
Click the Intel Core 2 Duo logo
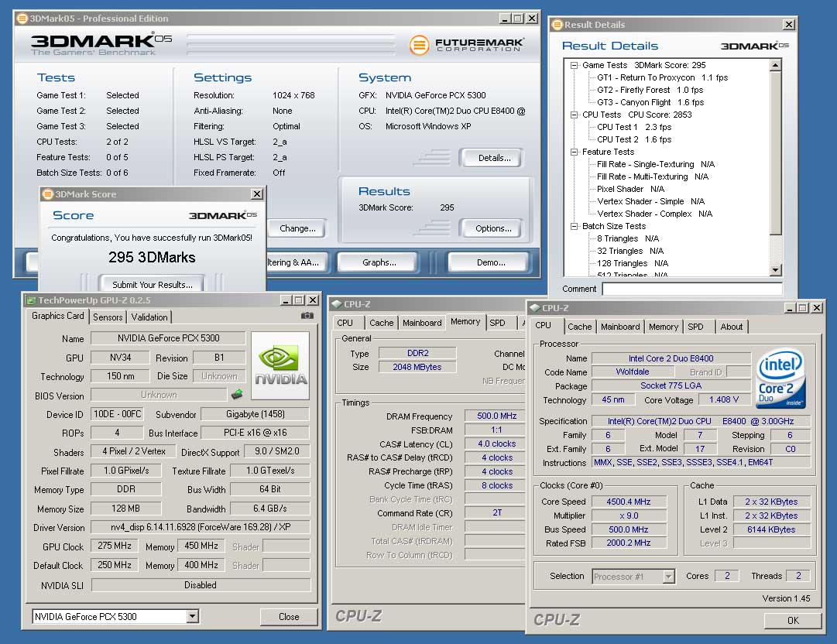[x=781, y=378]
